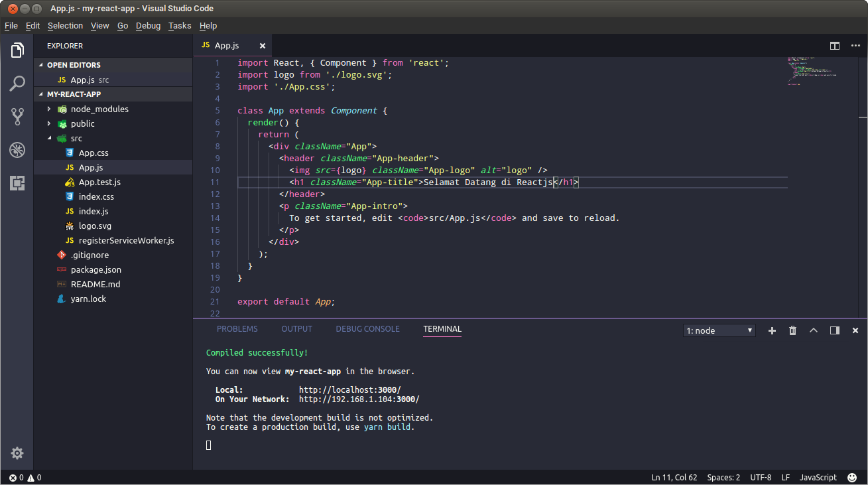The image size is (868, 485).
Task: Open the Source Control view
Action: coord(17,116)
